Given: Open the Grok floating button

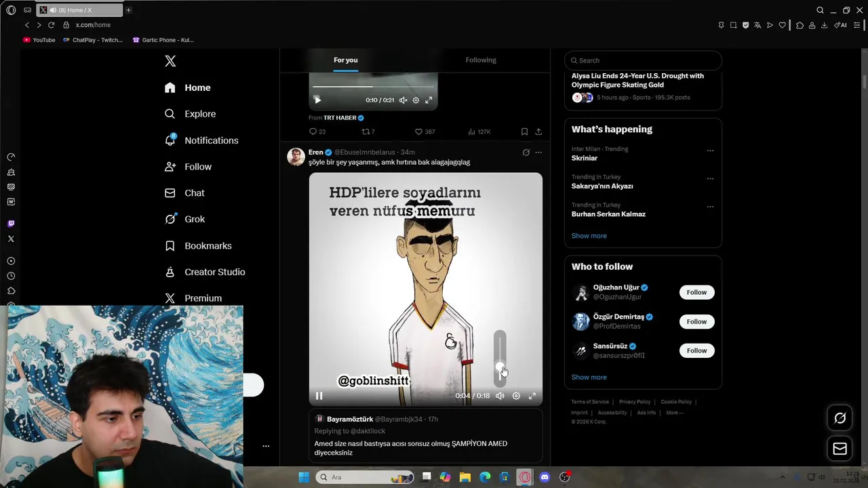Looking at the screenshot, I should 840,418.
